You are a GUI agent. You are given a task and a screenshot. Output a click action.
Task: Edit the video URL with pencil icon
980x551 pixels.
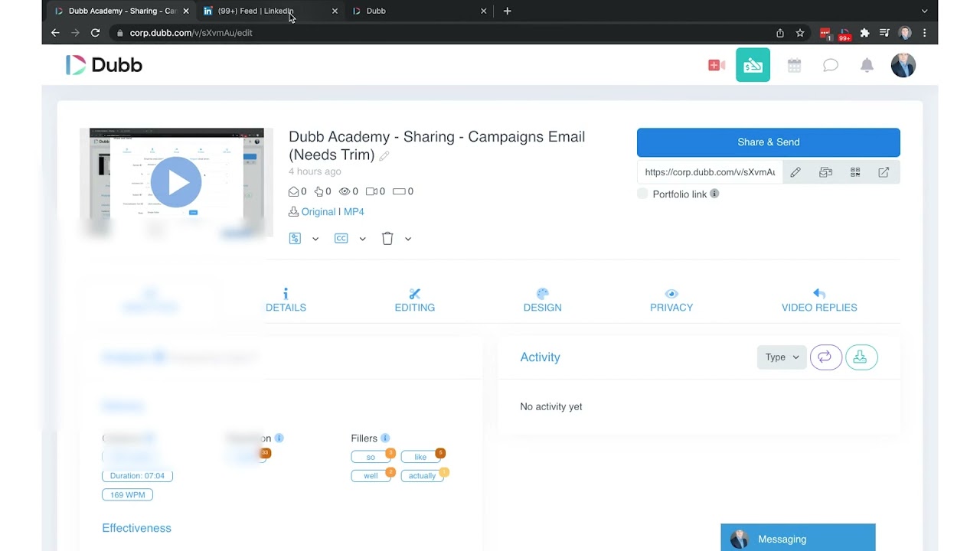tap(795, 172)
